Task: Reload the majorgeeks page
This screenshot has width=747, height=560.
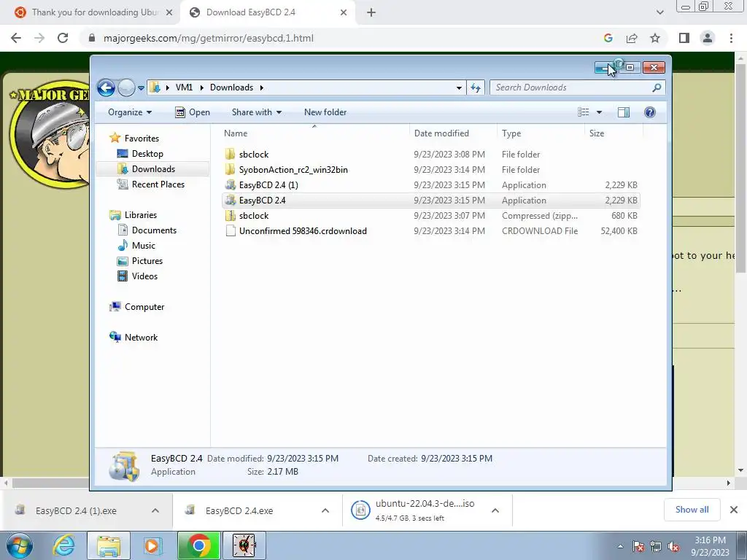Action: click(x=63, y=38)
